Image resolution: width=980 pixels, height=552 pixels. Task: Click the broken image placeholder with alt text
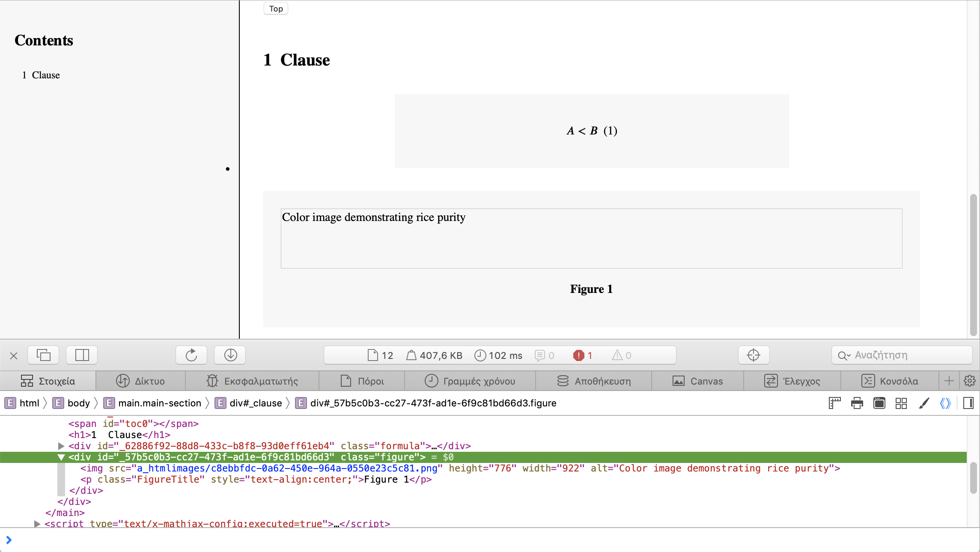click(591, 239)
